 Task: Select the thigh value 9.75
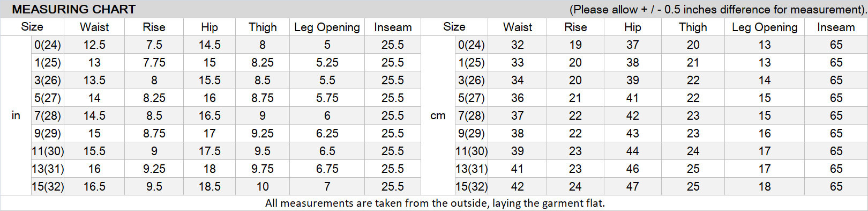coord(263,169)
